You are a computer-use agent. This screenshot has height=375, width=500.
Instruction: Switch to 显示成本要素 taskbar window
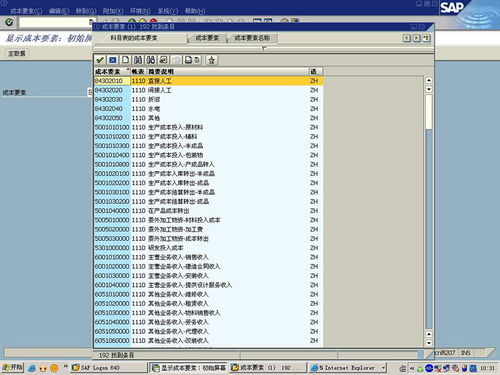[x=188, y=368]
